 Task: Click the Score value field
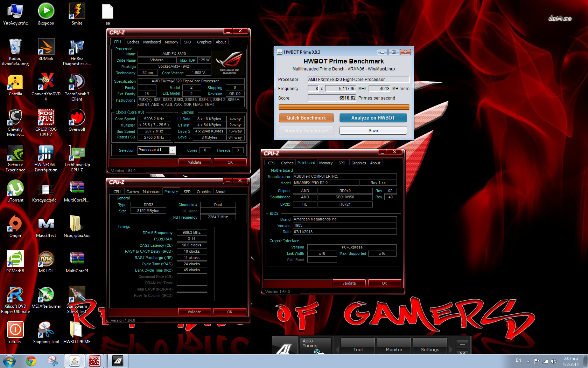tap(332, 98)
